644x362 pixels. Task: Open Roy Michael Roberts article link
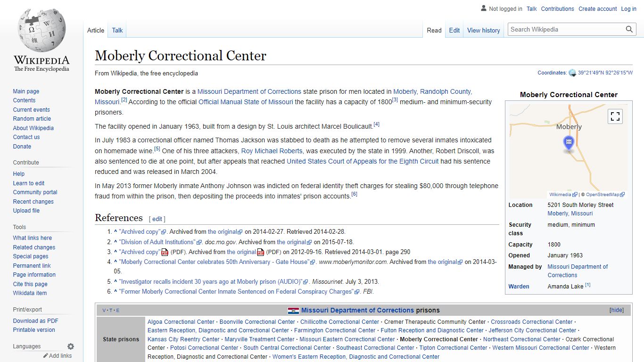(272, 151)
